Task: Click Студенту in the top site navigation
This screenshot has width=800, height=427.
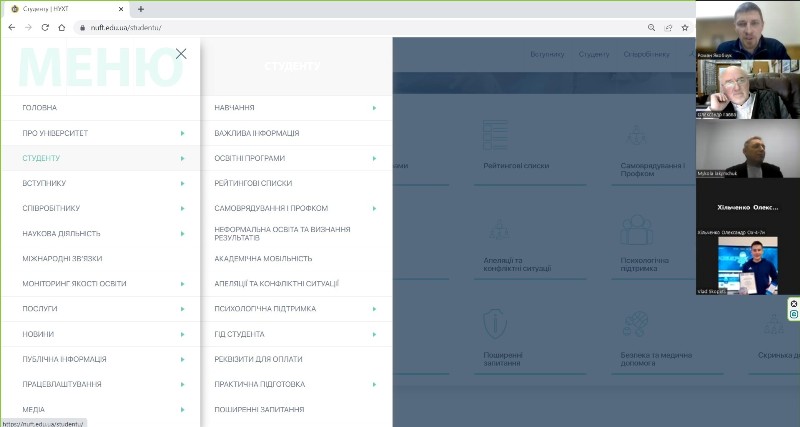Action: pos(594,54)
